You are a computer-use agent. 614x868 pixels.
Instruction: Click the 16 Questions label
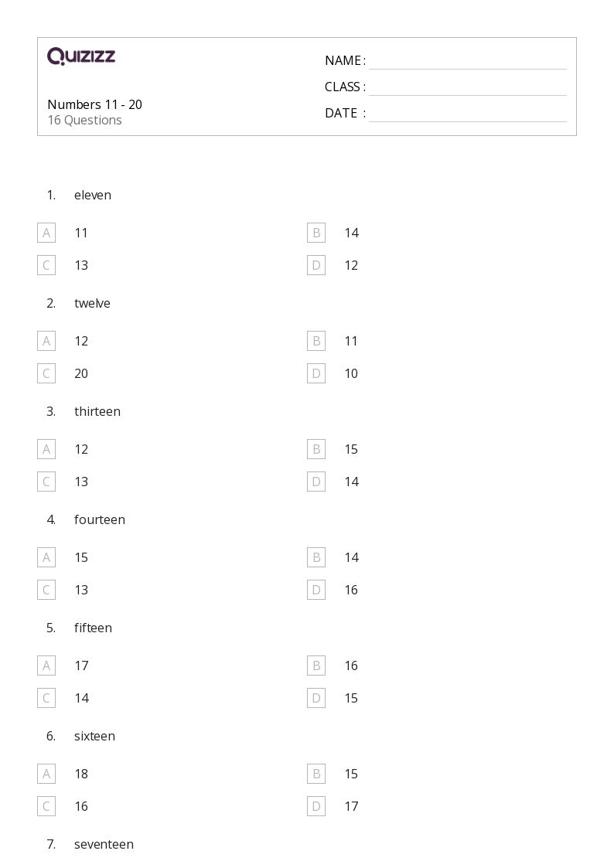click(84, 120)
